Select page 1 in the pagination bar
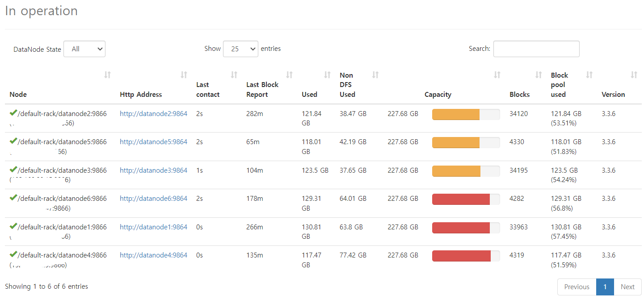Image resolution: width=644 pixels, height=299 pixels. pos(605,287)
